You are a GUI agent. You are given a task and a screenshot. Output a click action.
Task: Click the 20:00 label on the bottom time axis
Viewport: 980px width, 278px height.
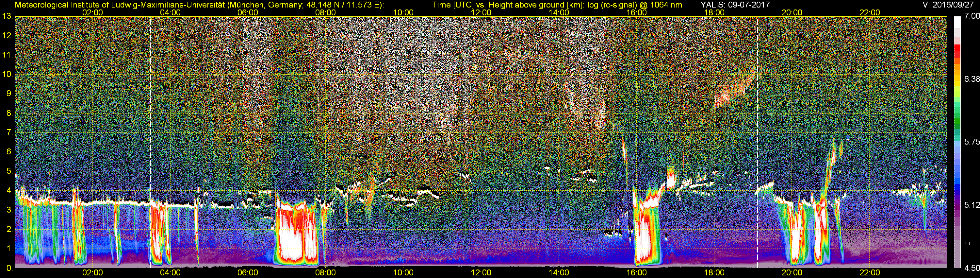click(x=792, y=273)
